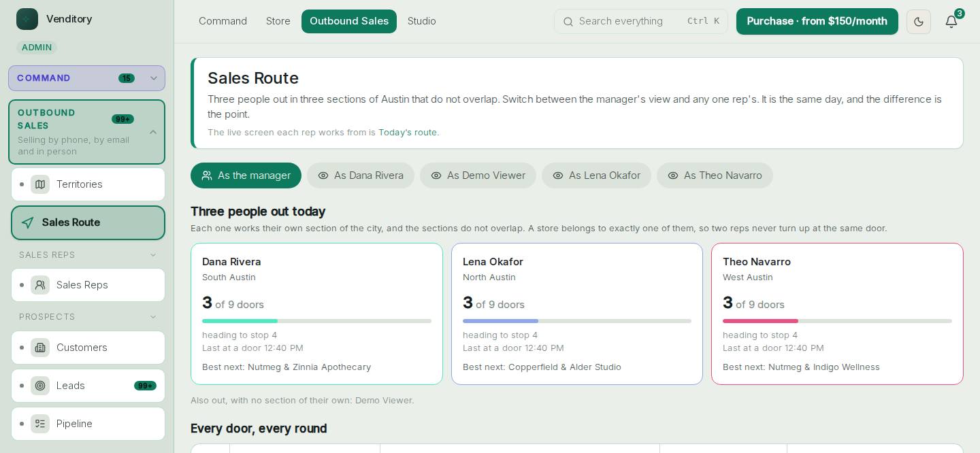
Task: Click the Pipeline checklist icon
Action: click(x=40, y=424)
